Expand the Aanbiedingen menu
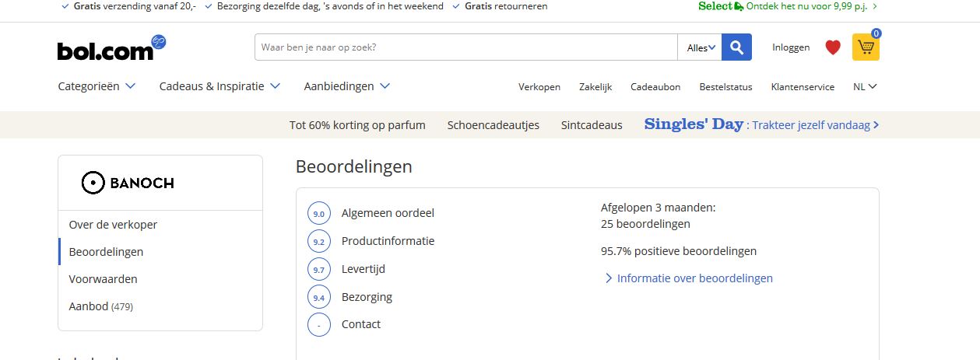 [347, 86]
